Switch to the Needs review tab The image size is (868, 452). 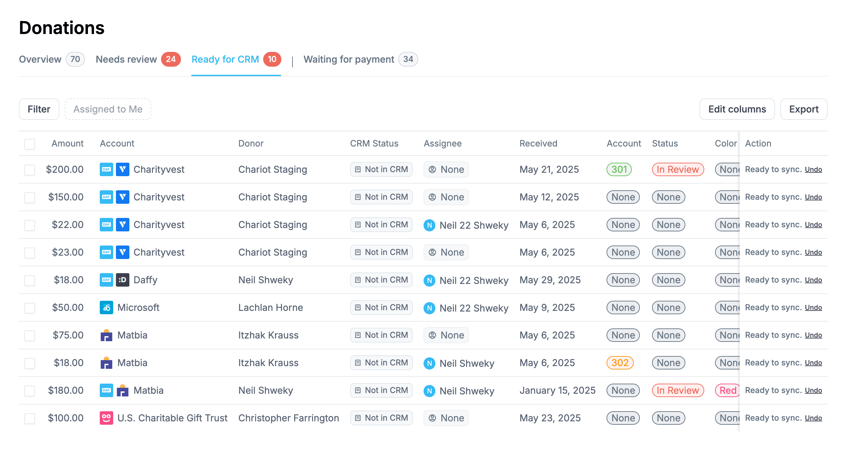[138, 59]
